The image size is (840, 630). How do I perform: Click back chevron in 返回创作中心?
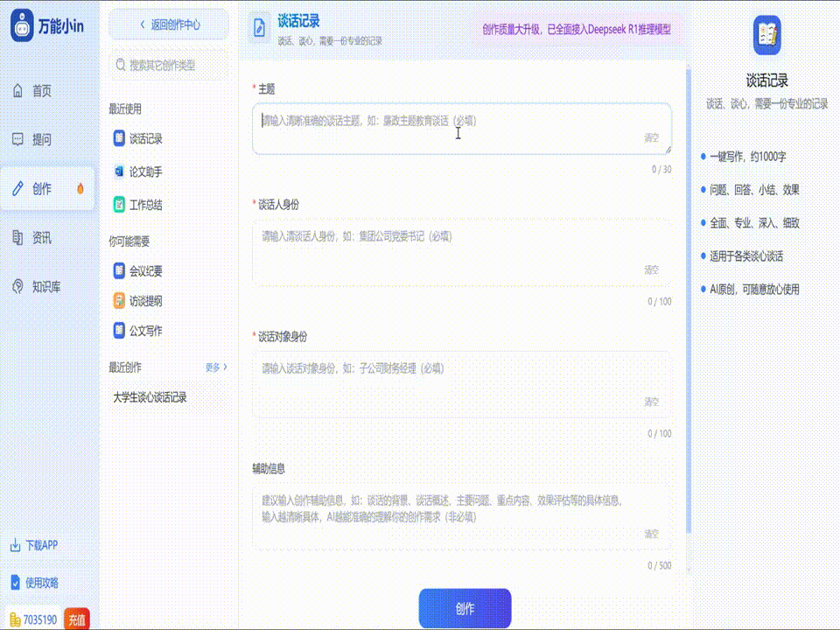pyautogui.click(x=143, y=24)
